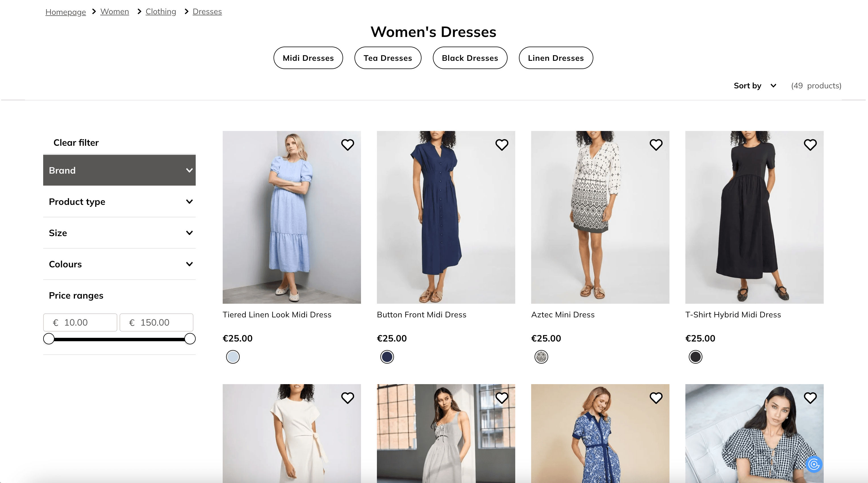Favorite the Tiered Linen Look Midi Dress

point(347,145)
